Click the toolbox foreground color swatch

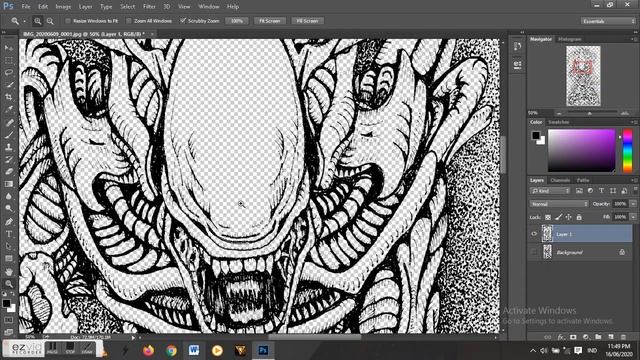pyautogui.click(x=6, y=303)
